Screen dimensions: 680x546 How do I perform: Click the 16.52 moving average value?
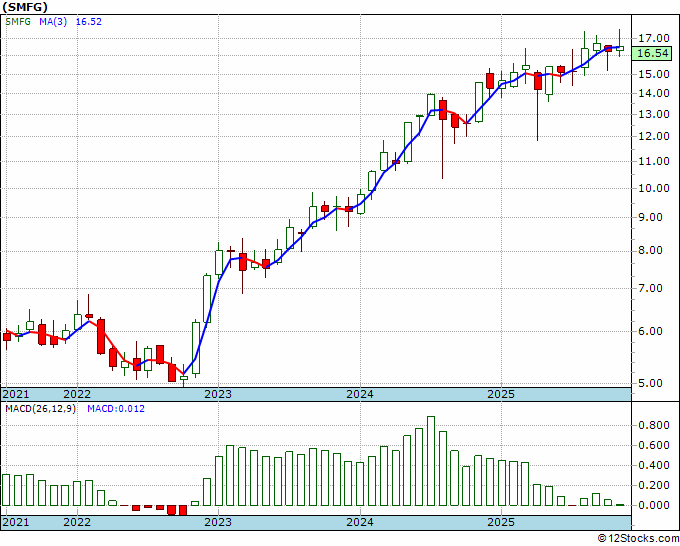coord(88,21)
